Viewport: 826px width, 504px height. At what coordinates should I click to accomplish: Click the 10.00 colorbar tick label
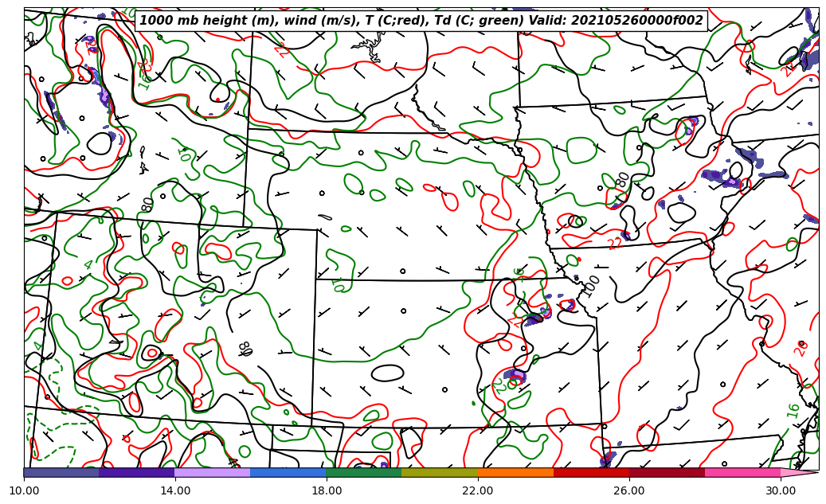(x=24, y=491)
